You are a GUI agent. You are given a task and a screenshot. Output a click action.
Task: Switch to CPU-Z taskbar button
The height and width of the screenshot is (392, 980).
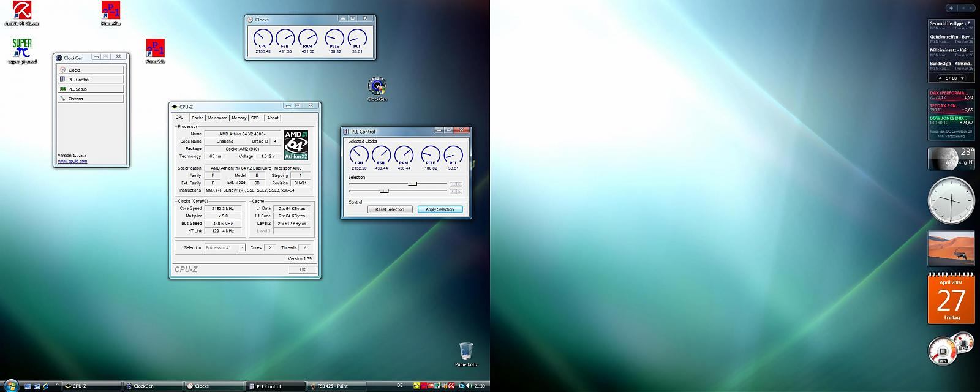[x=92, y=386]
